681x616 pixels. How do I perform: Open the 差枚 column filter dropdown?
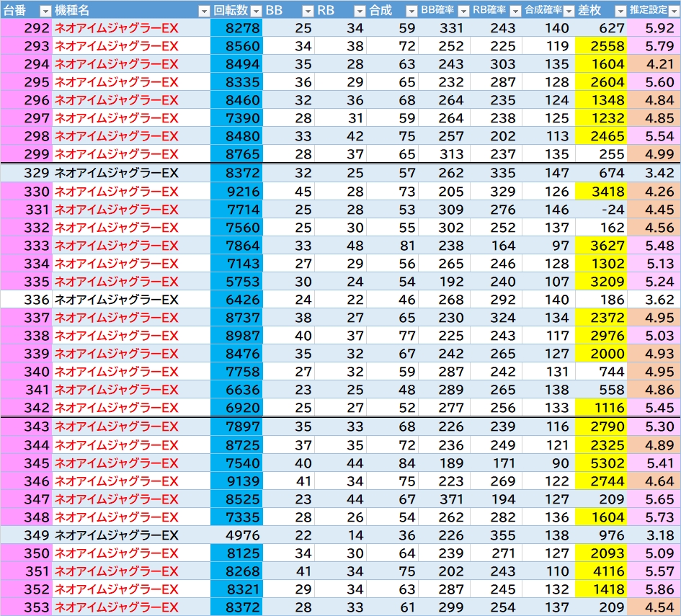coord(620,11)
